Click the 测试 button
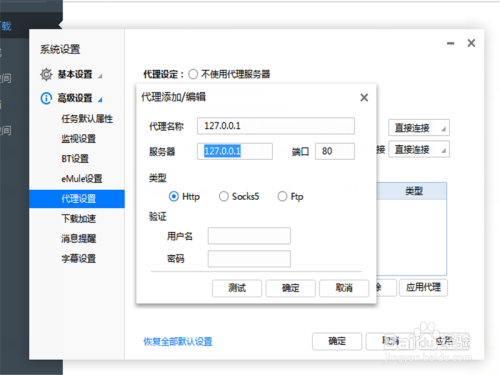Image resolution: width=500 pixels, height=375 pixels. click(237, 288)
